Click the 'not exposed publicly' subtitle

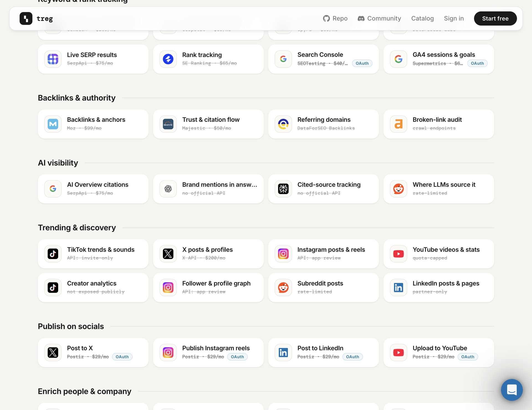click(x=96, y=292)
